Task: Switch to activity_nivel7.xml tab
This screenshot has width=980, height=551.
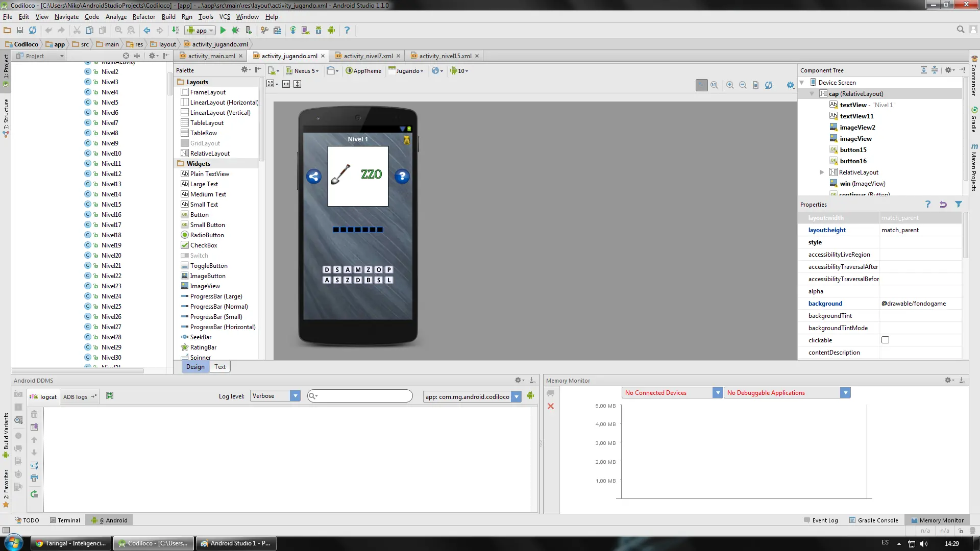Action: [368, 56]
